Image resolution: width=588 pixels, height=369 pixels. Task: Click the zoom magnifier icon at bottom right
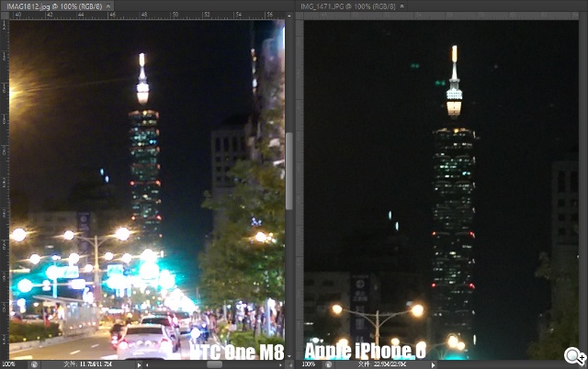coord(575,355)
